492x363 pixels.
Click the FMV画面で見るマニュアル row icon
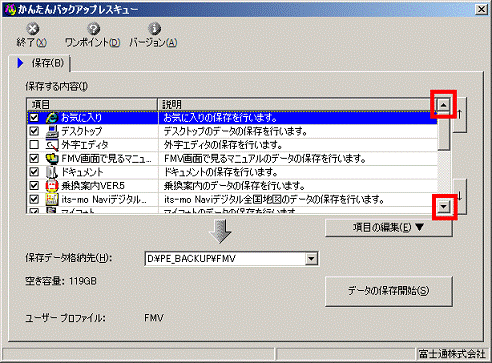[x=52, y=159]
